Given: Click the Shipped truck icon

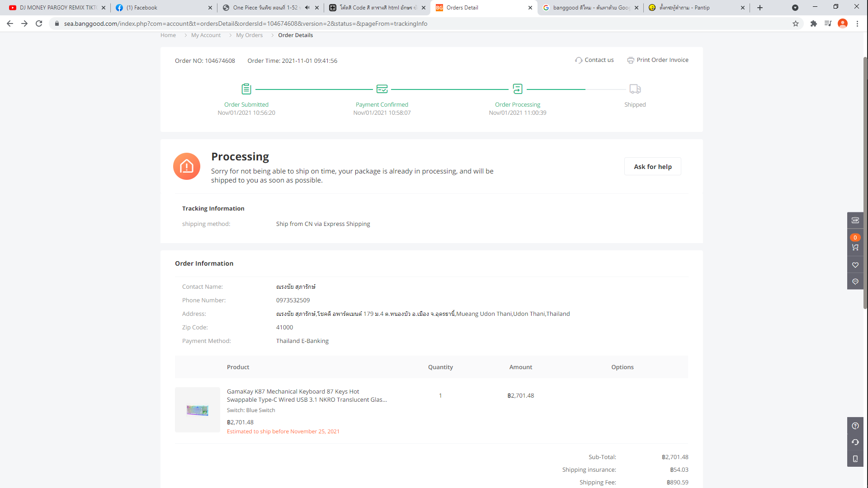Looking at the screenshot, I should [x=635, y=89].
